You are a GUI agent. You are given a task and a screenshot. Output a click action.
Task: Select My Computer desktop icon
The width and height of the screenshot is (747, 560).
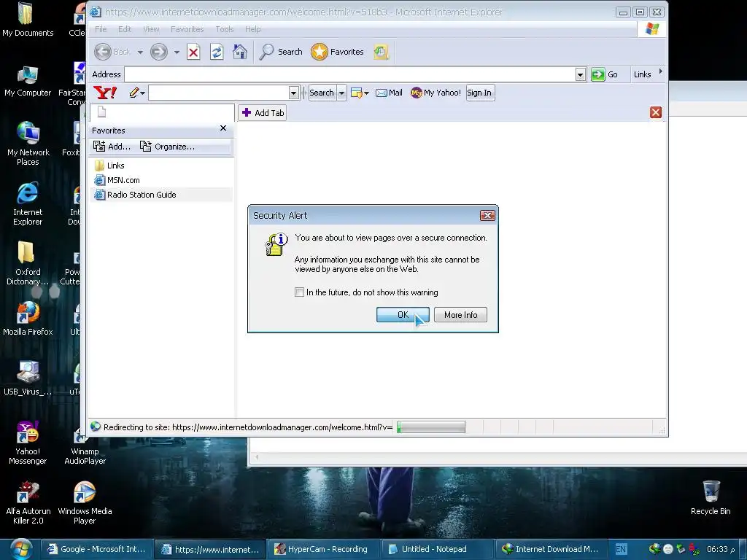click(27, 82)
